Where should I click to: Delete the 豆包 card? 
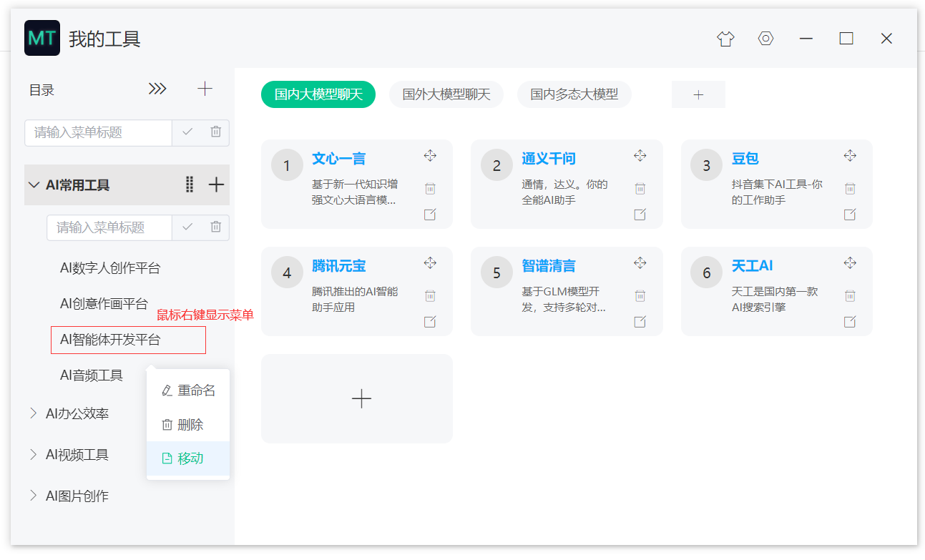pos(850,189)
